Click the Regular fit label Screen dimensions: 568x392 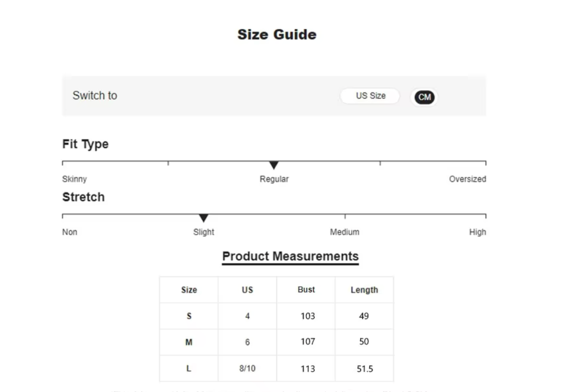point(274,179)
